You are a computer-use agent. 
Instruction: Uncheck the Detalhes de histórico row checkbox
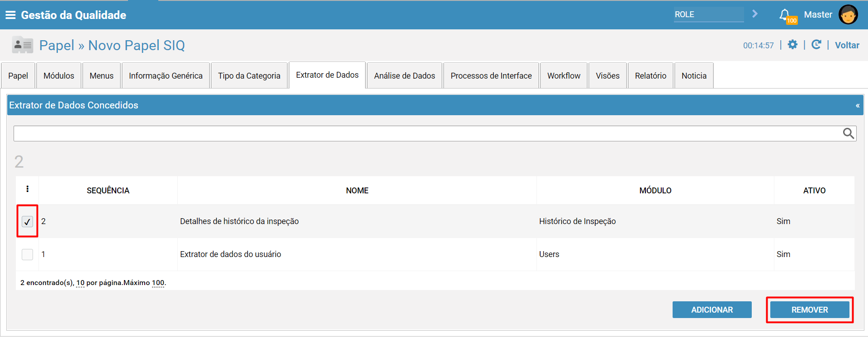pos(27,221)
